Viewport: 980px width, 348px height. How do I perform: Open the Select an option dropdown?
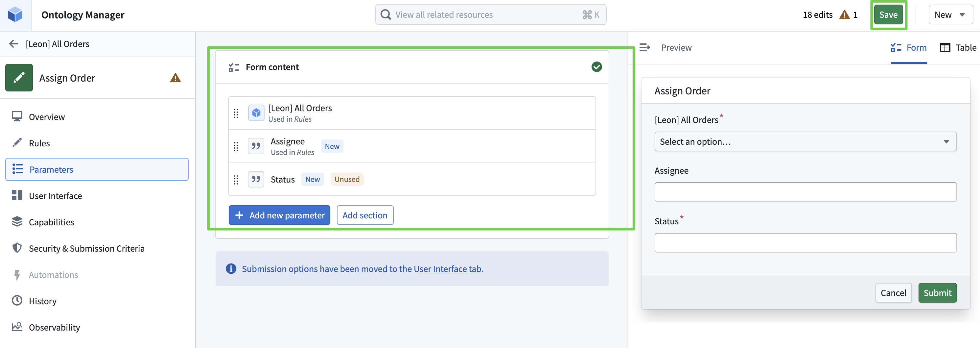coord(805,142)
